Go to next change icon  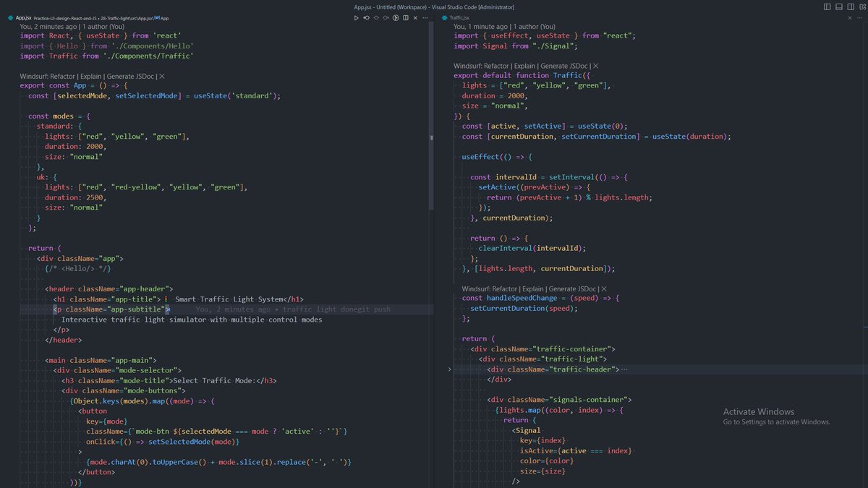(386, 18)
